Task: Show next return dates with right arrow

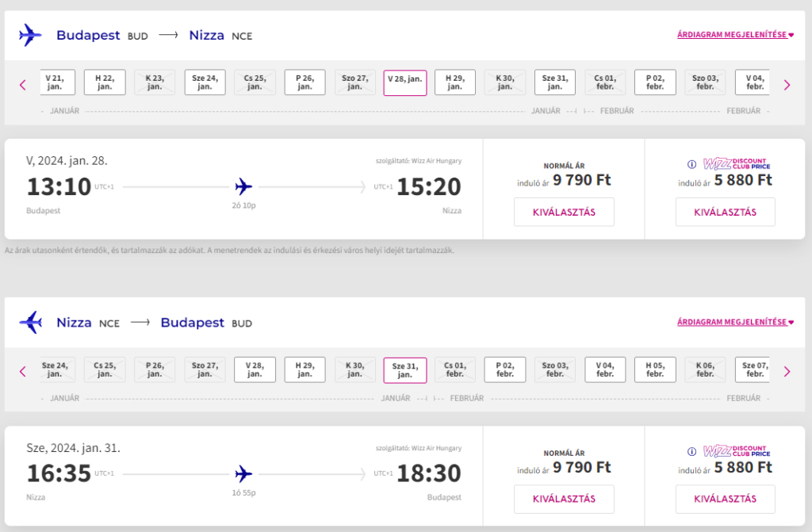Action: pos(787,371)
